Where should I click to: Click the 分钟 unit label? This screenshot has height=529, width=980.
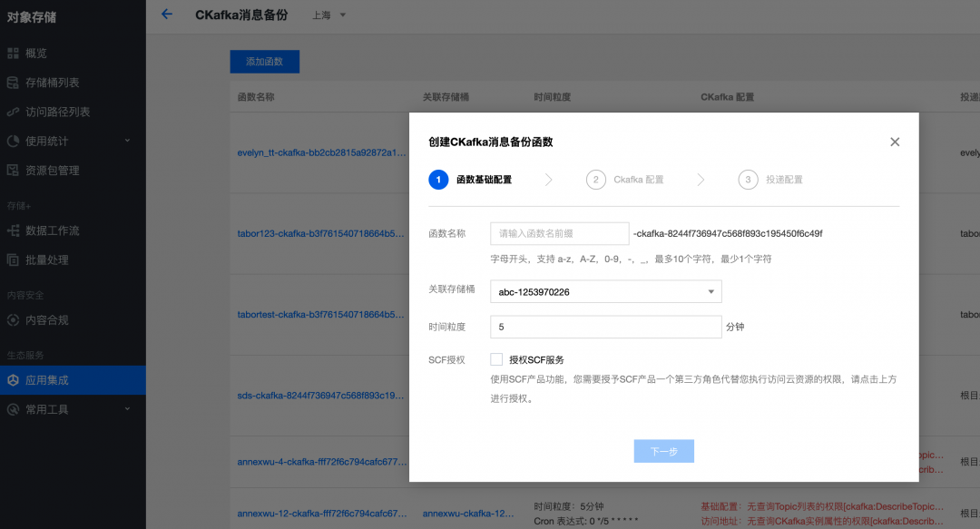(x=735, y=327)
